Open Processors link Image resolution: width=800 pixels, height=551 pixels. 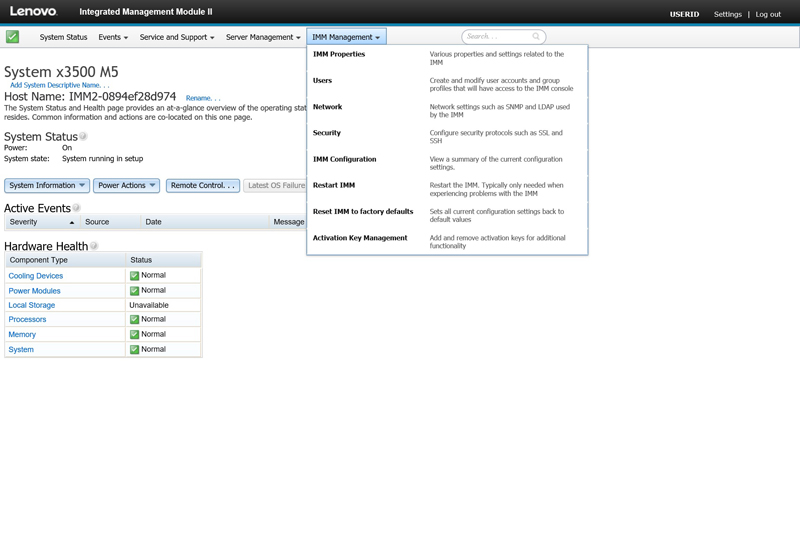27,319
